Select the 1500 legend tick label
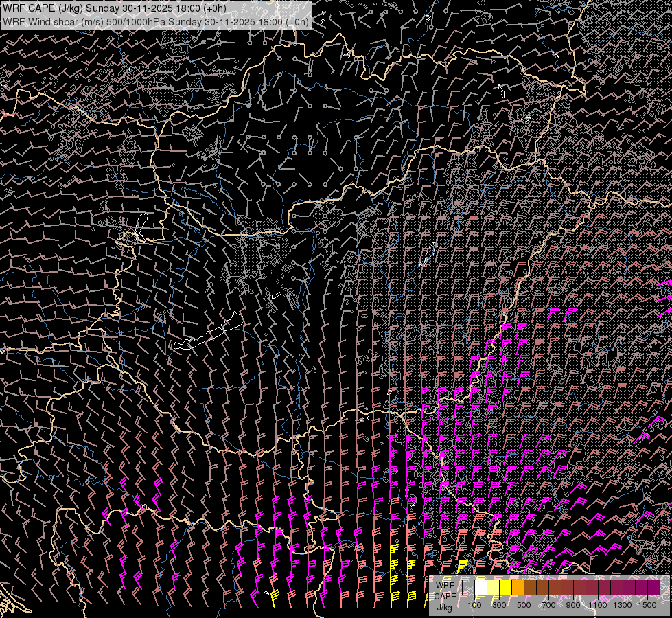This screenshot has height=618, width=672. 647,605
